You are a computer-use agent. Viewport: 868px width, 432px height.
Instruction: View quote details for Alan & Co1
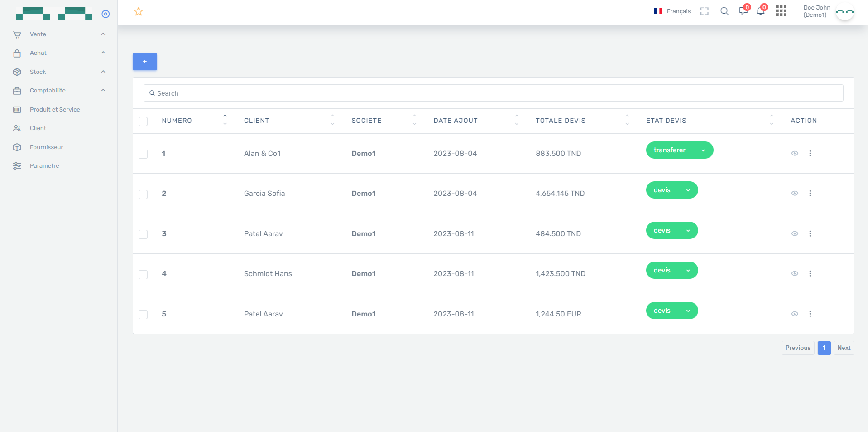click(794, 154)
